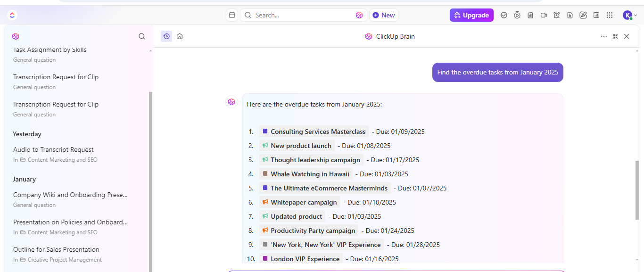Open the three-dot options menu

click(604, 36)
